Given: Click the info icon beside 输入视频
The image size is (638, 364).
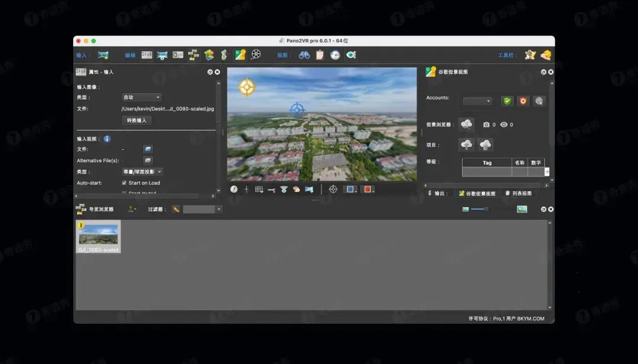Looking at the screenshot, I should [107, 139].
